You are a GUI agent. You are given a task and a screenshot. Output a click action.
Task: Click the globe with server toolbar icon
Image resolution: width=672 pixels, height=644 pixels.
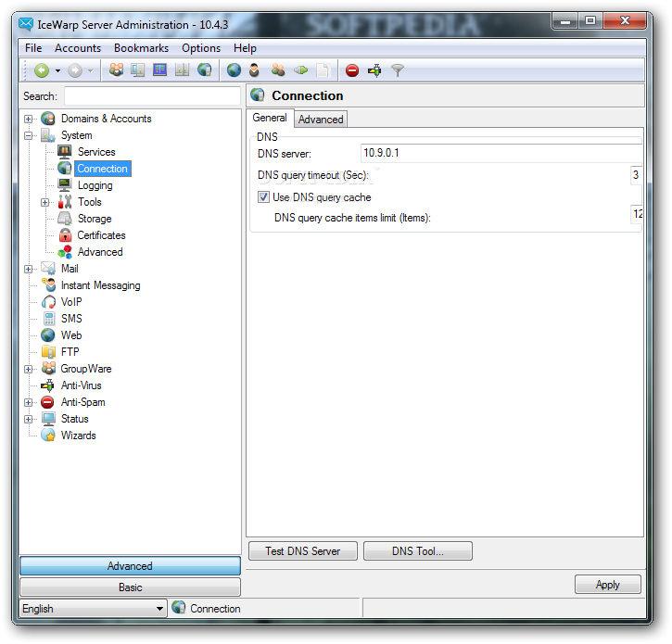205,69
